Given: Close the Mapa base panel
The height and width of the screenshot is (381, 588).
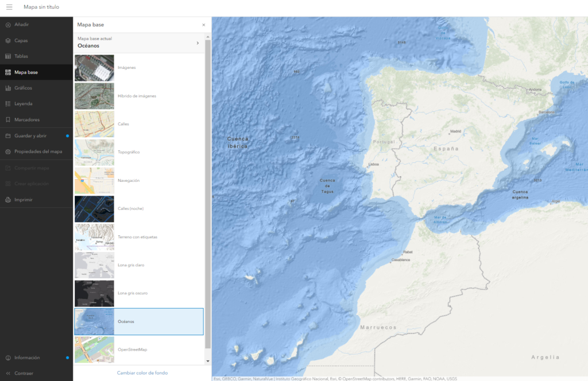Looking at the screenshot, I should 203,25.
